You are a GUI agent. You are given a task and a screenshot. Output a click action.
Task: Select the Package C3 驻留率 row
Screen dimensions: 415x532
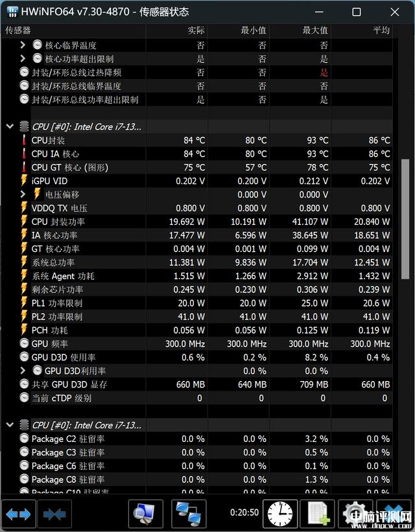(x=206, y=452)
